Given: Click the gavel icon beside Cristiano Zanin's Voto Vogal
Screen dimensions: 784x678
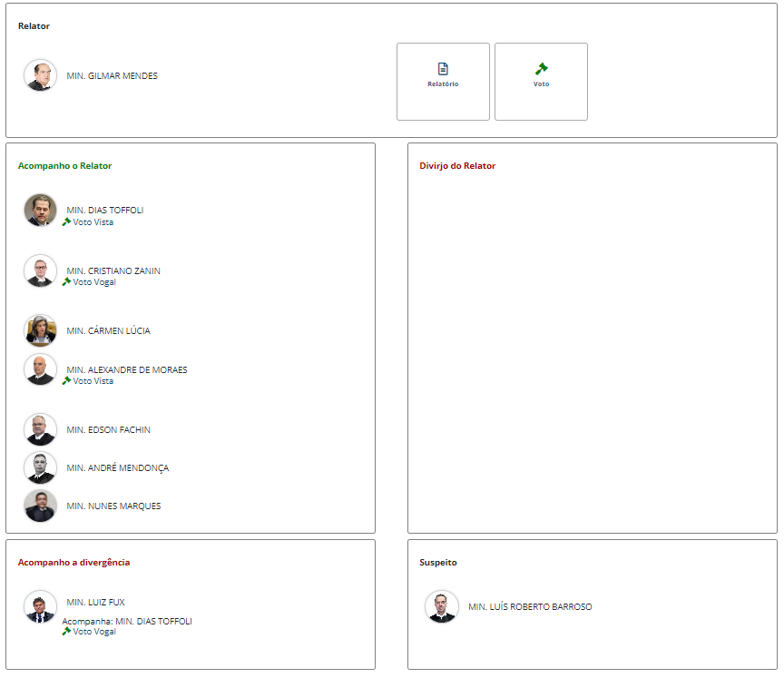Looking at the screenshot, I should tap(66, 281).
